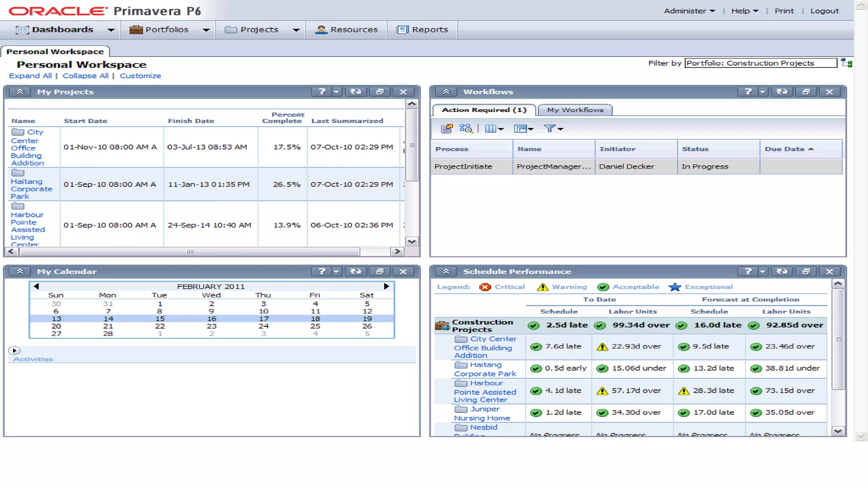Open the Resources section
The width and height of the screenshot is (868, 488).
346,30
